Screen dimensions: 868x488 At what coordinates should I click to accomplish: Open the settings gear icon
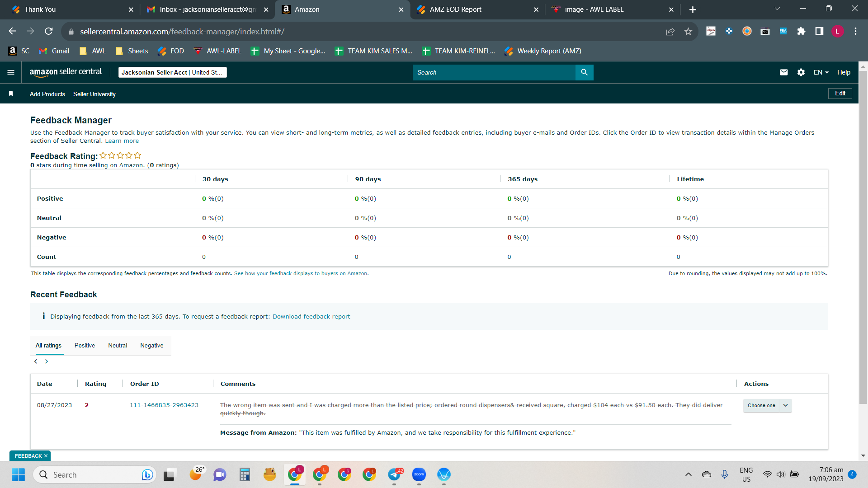click(x=801, y=72)
